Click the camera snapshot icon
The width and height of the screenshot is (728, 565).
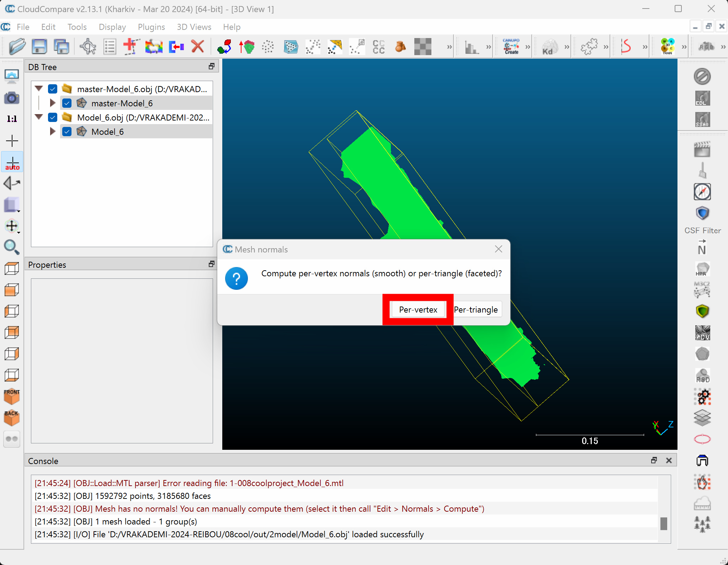tap(11, 98)
